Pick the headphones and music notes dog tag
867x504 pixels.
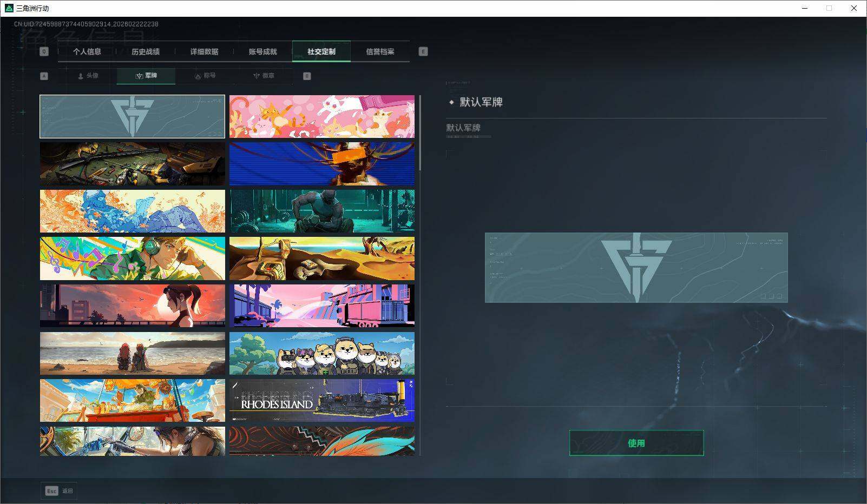coord(132,258)
